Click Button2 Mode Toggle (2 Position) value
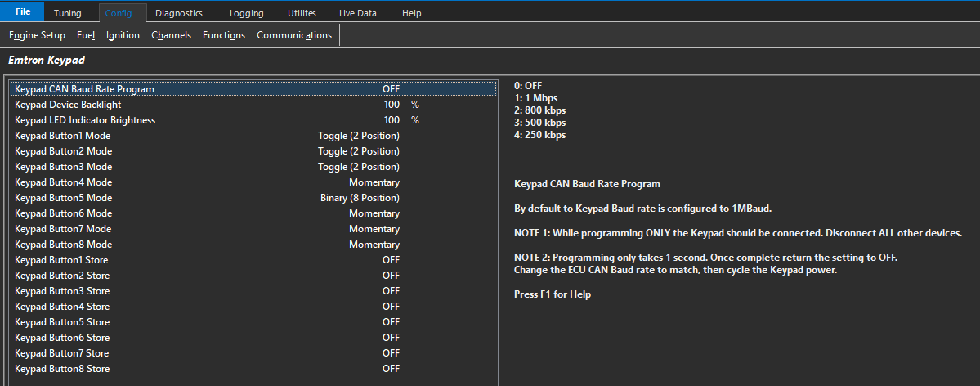980x386 pixels. pos(358,151)
